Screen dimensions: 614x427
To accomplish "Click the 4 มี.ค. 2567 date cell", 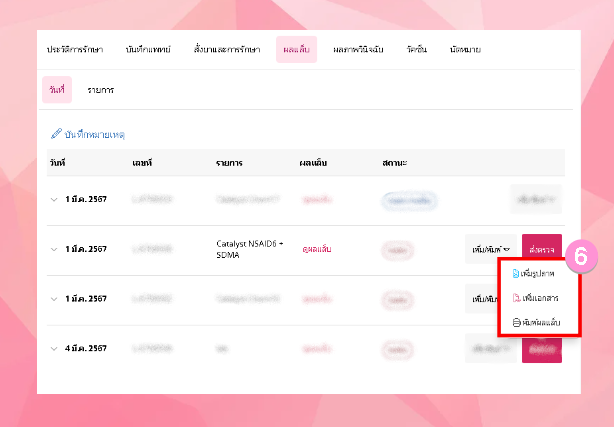I will (86, 348).
